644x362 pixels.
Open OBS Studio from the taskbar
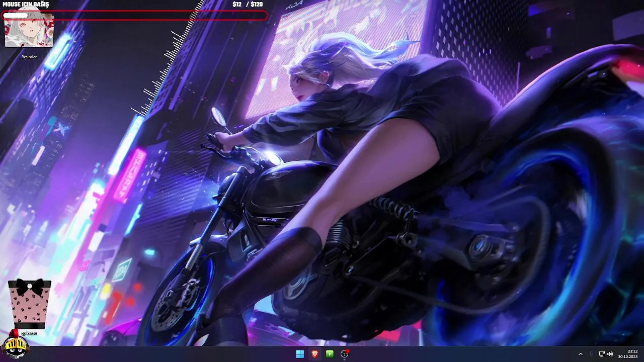(345, 354)
